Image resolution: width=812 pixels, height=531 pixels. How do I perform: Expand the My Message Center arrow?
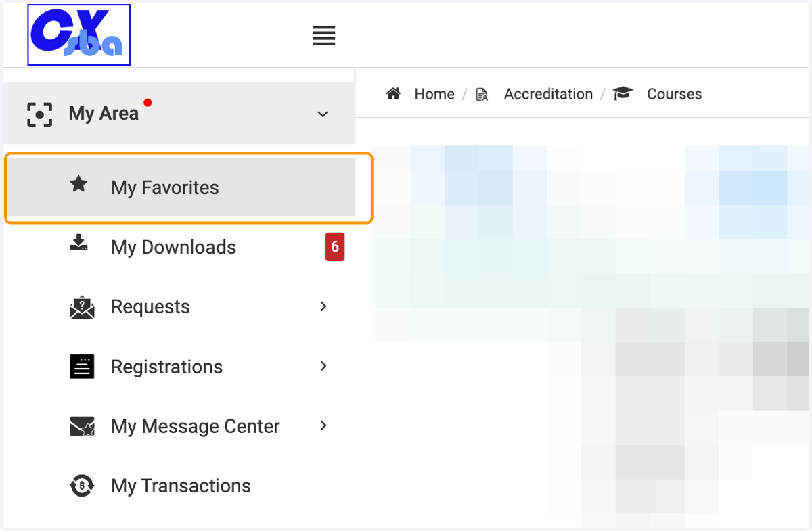(323, 425)
